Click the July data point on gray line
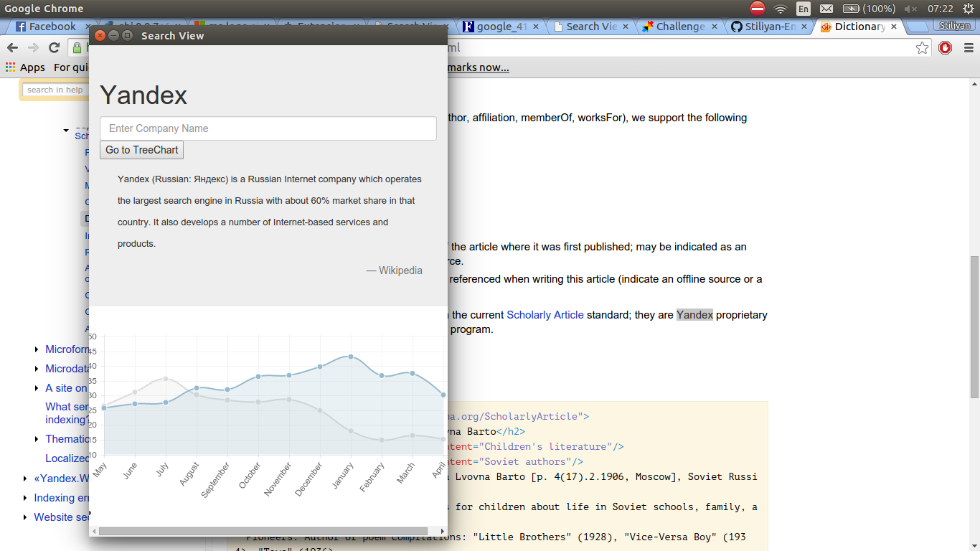 [166, 379]
